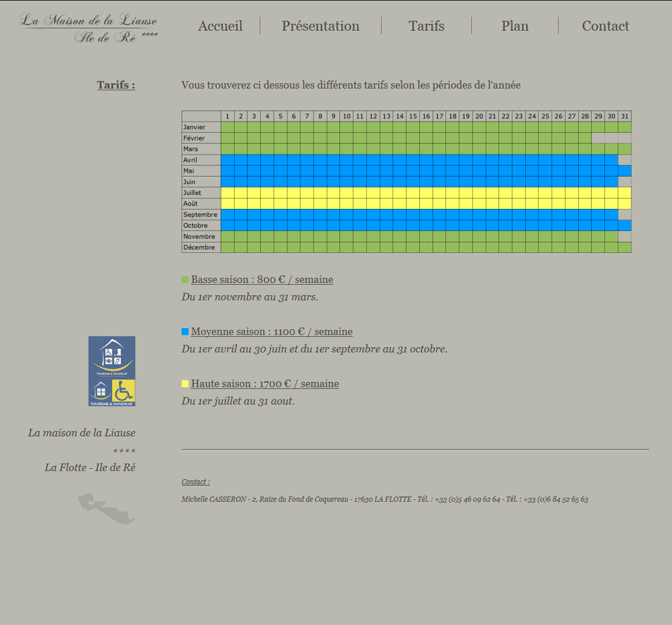Image resolution: width=672 pixels, height=625 pixels.
Task: Click the La Maison de la Liause logo
Action: click(88, 28)
